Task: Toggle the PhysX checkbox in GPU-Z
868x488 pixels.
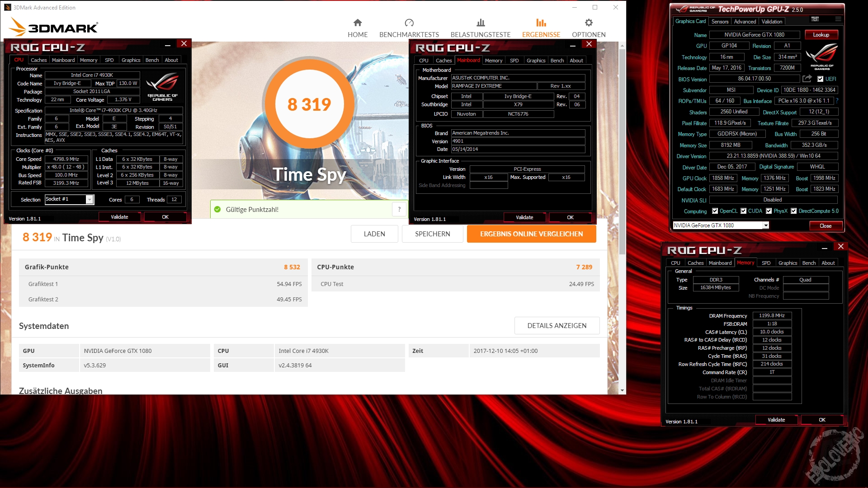Action: click(769, 211)
